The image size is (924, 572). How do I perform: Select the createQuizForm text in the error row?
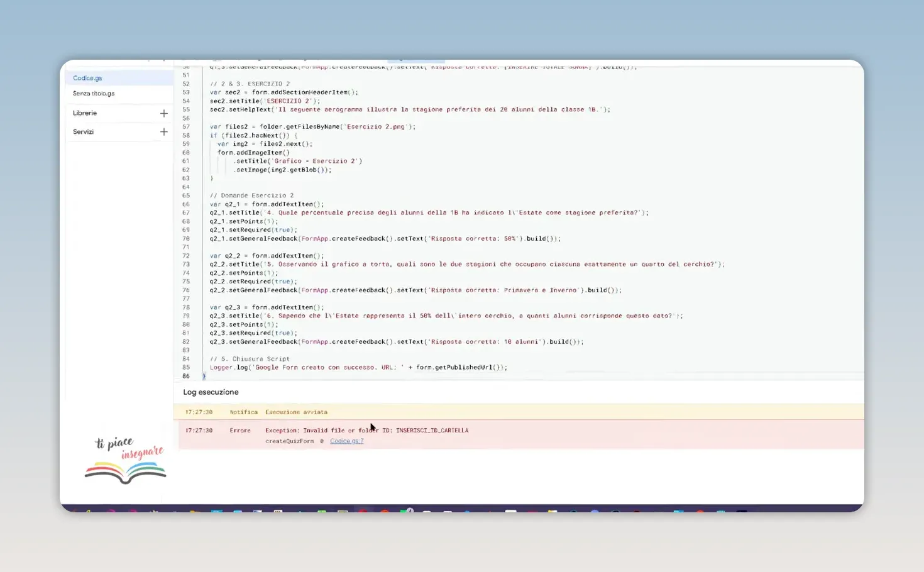click(289, 441)
